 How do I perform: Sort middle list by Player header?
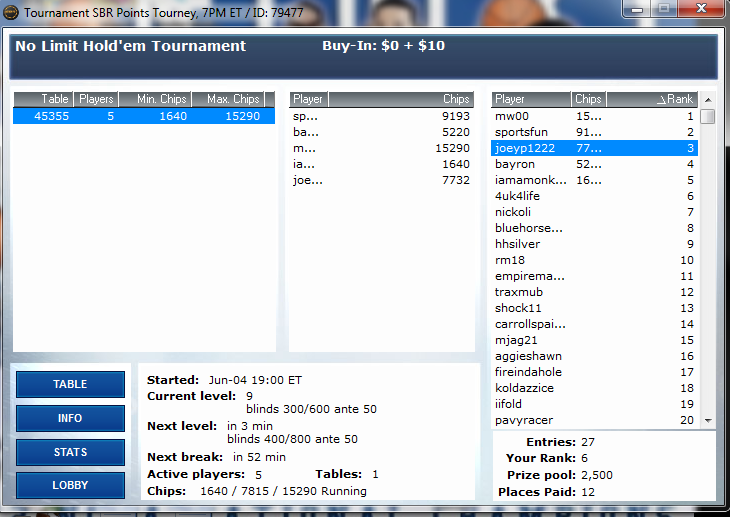[309, 99]
